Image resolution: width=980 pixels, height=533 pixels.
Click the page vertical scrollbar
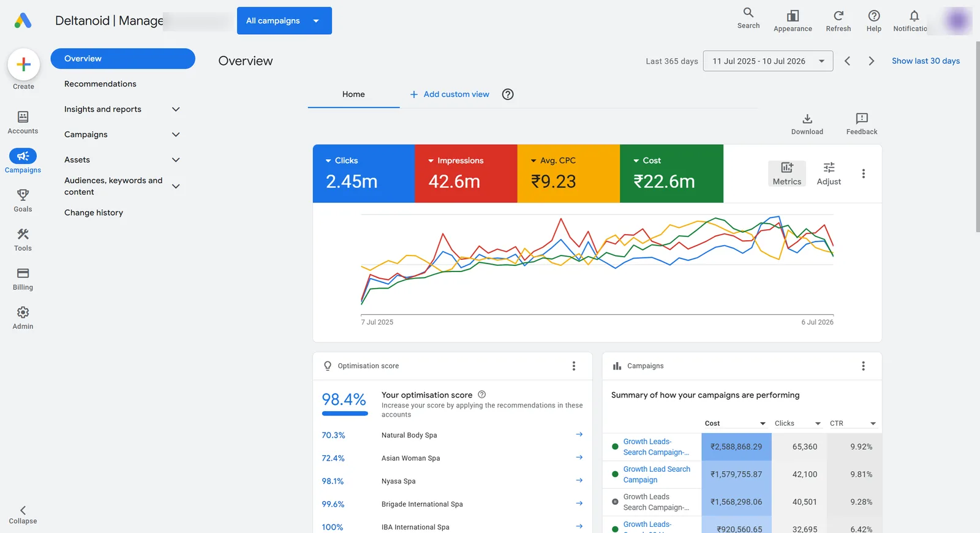(978, 137)
